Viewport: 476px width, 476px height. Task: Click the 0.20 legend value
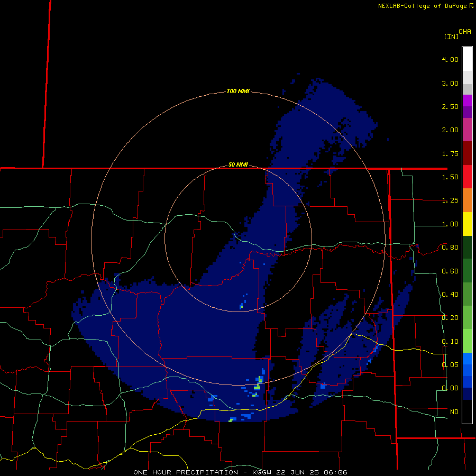tap(450, 318)
